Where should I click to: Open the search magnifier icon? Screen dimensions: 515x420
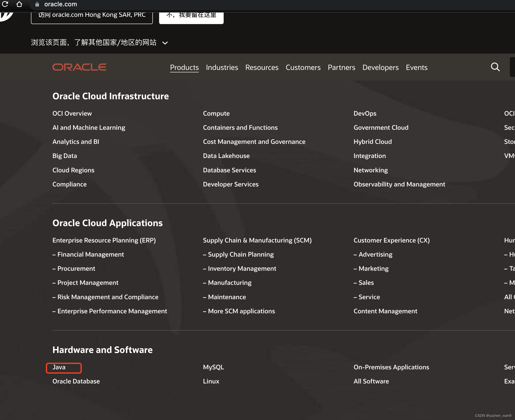click(495, 67)
